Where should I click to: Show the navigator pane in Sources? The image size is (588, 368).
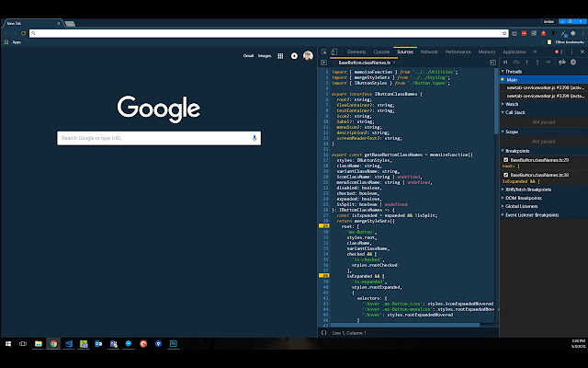323,63
